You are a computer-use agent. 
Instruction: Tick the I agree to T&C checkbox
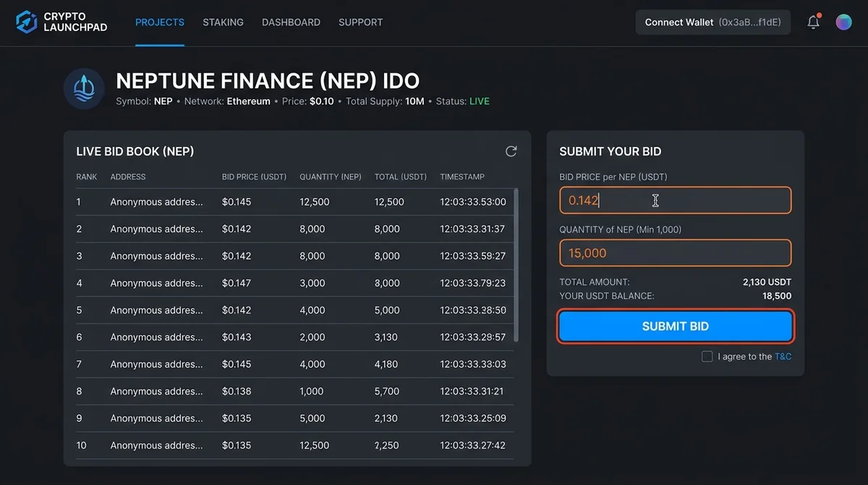pos(707,356)
